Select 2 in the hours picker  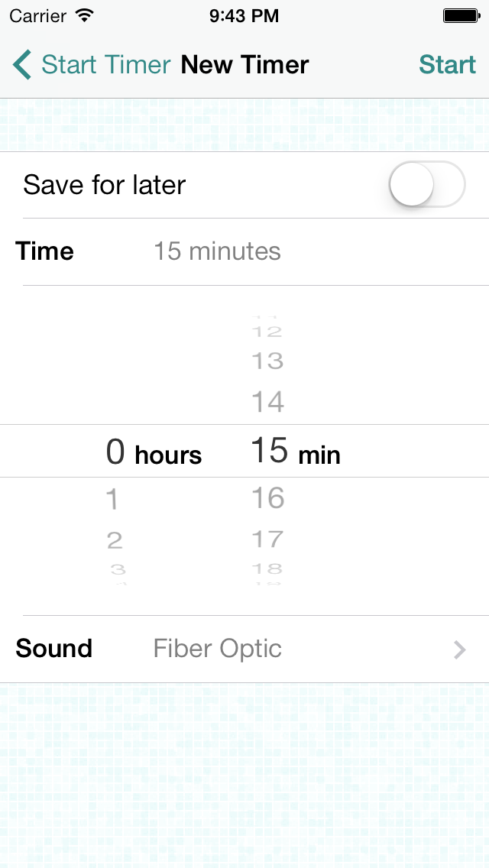tap(114, 540)
